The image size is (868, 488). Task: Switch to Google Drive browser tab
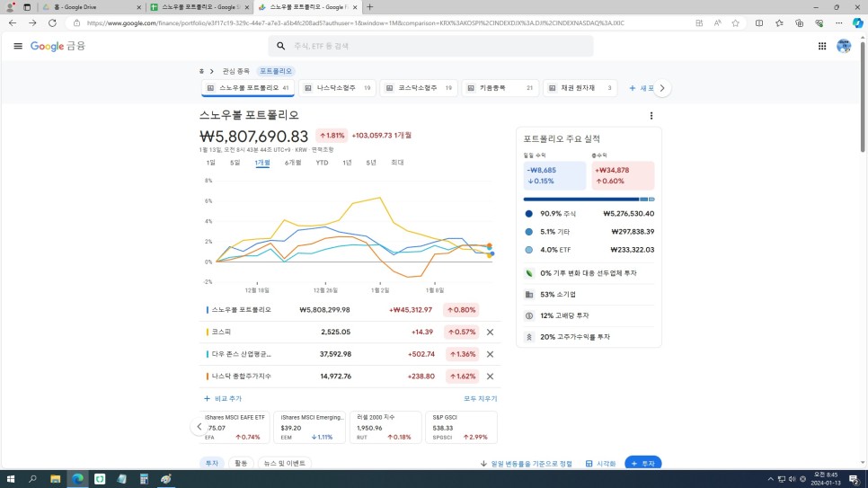[x=92, y=7]
